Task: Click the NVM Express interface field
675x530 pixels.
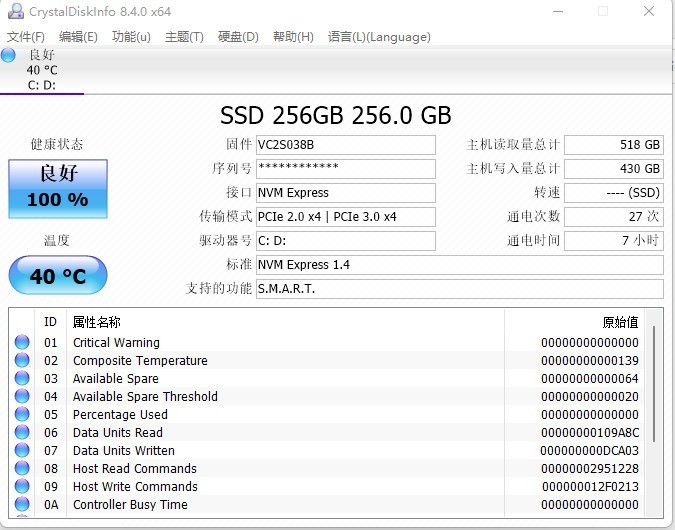Action: coord(346,193)
